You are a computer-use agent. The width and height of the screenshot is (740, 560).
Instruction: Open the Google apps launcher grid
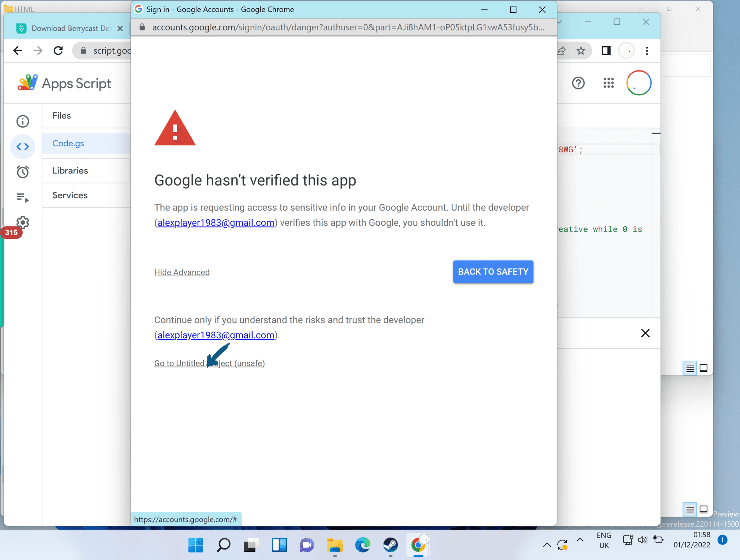608,83
